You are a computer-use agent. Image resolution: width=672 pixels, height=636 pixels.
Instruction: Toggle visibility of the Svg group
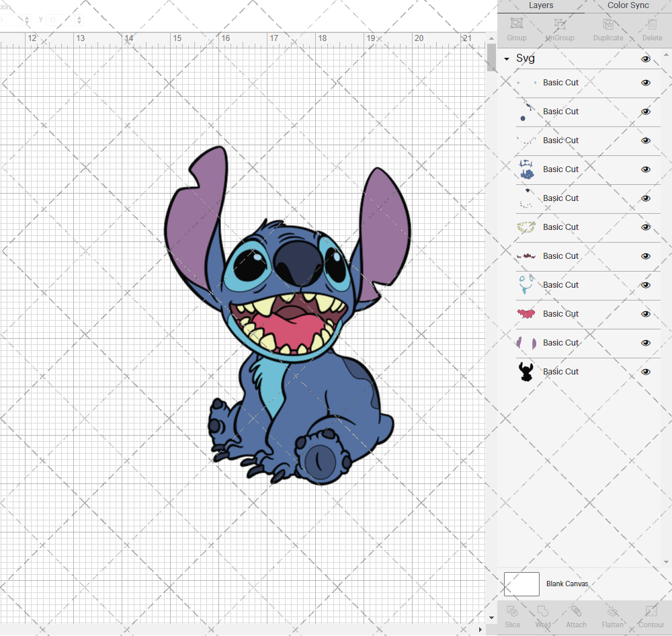point(645,59)
